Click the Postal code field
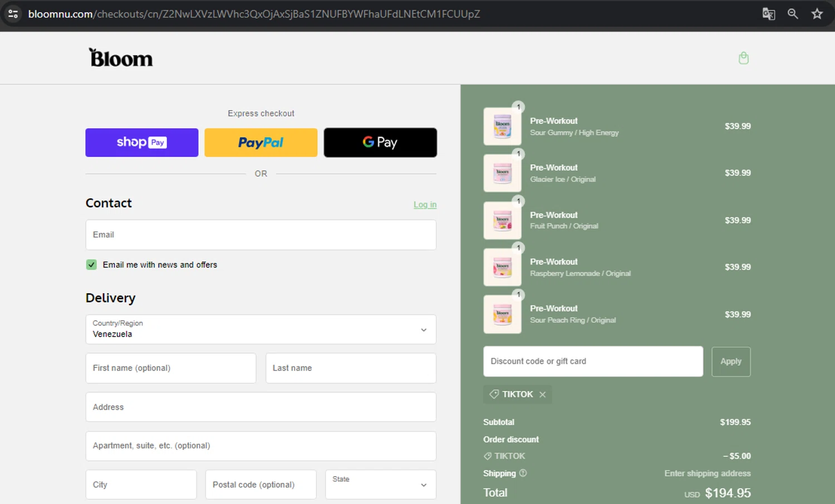The height and width of the screenshot is (504, 835). pyautogui.click(x=261, y=485)
